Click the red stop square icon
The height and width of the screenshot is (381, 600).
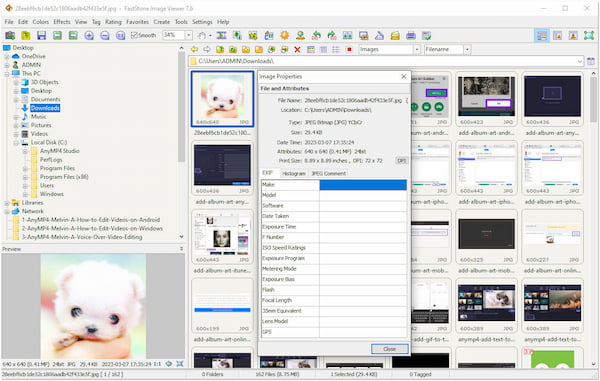[349, 49]
